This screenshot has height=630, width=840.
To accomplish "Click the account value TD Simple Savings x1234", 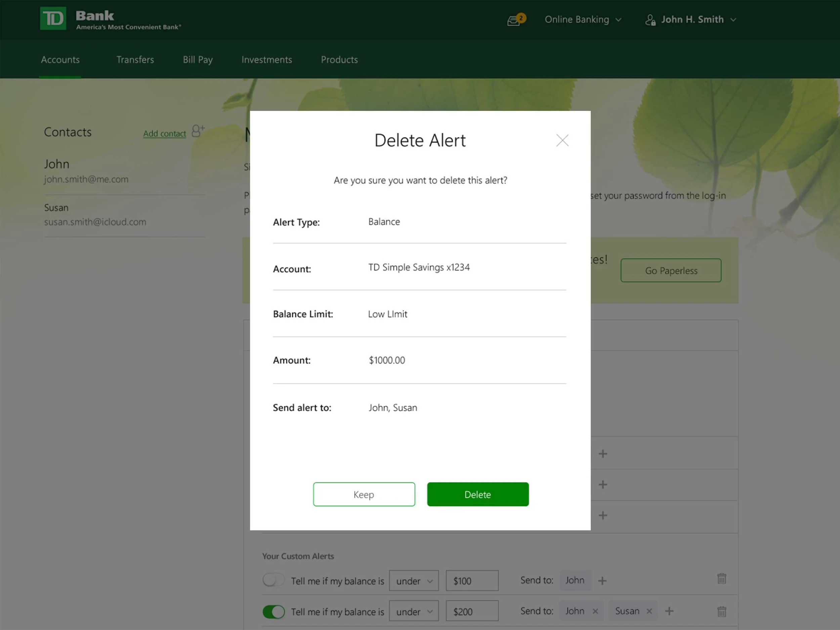I will pos(419,267).
